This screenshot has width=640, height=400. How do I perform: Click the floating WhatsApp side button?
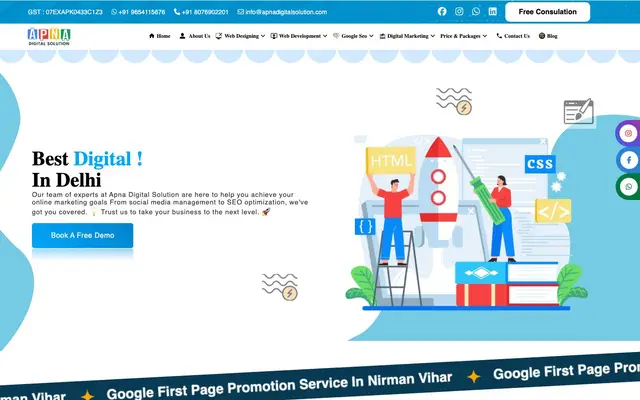click(x=628, y=187)
